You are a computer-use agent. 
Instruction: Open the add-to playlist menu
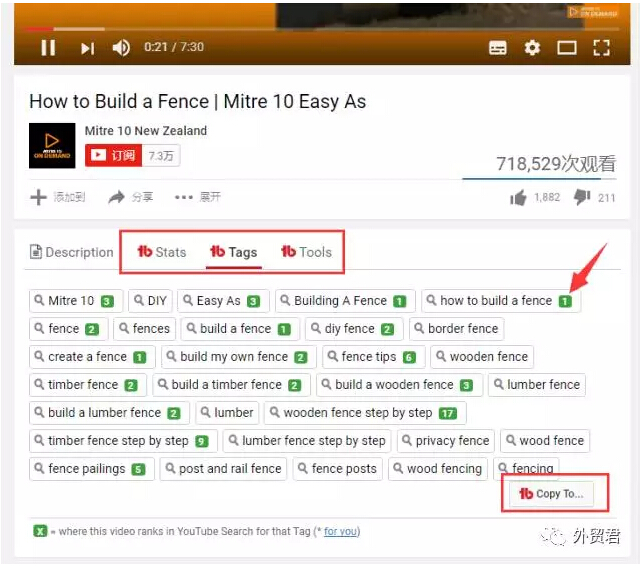click(58, 197)
